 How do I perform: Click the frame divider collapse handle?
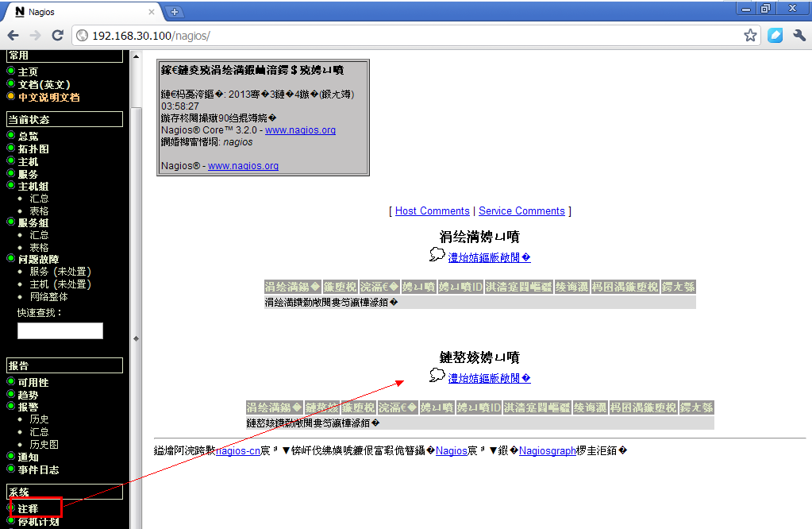137,339
